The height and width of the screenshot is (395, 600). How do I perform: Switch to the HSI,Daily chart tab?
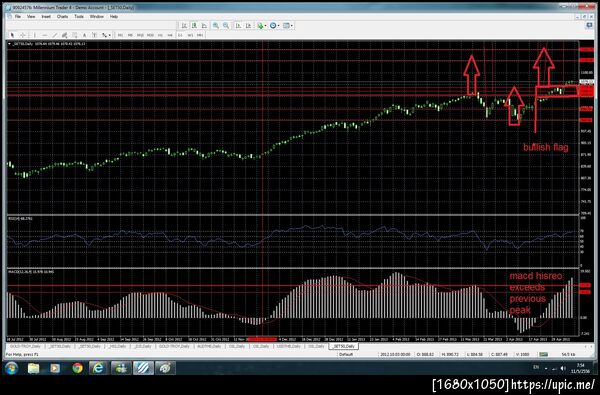point(117,346)
